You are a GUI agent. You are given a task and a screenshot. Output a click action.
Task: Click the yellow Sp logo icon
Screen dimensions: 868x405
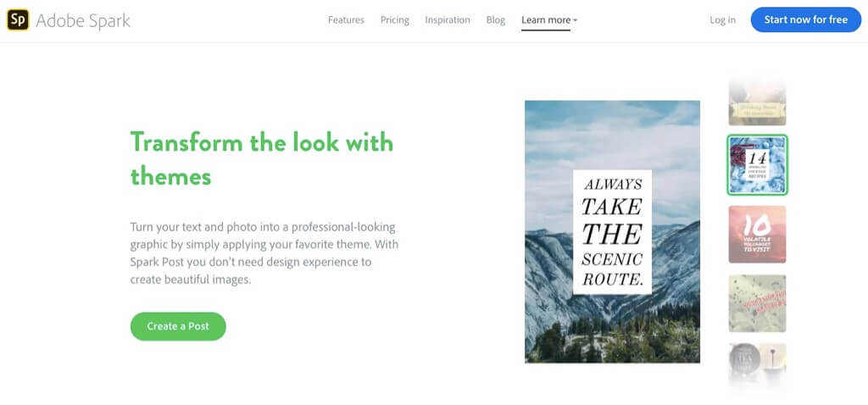[18, 19]
